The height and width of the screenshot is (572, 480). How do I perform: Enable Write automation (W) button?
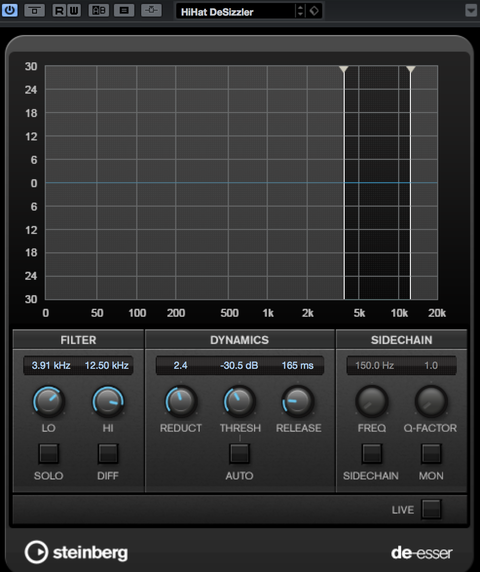(x=74, y=11)
